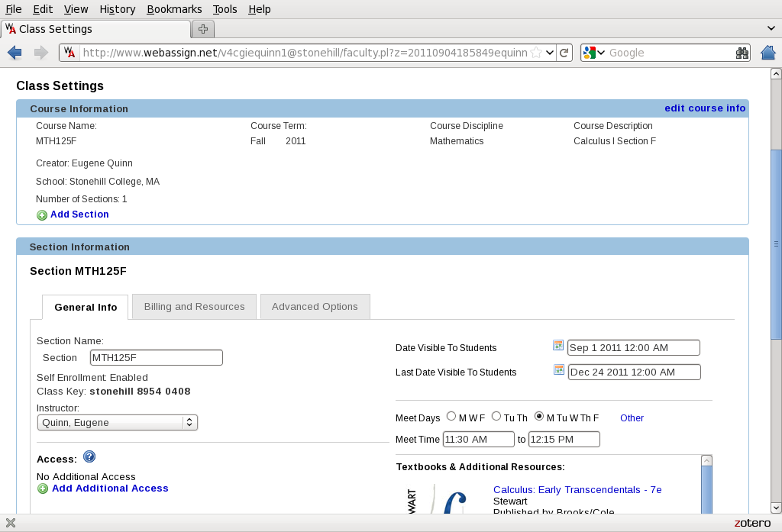This screenshot has width=782, height=532.
Task: Expand the search engine selector dropdown
Action: pyautogui.click(x=594, y=53)
